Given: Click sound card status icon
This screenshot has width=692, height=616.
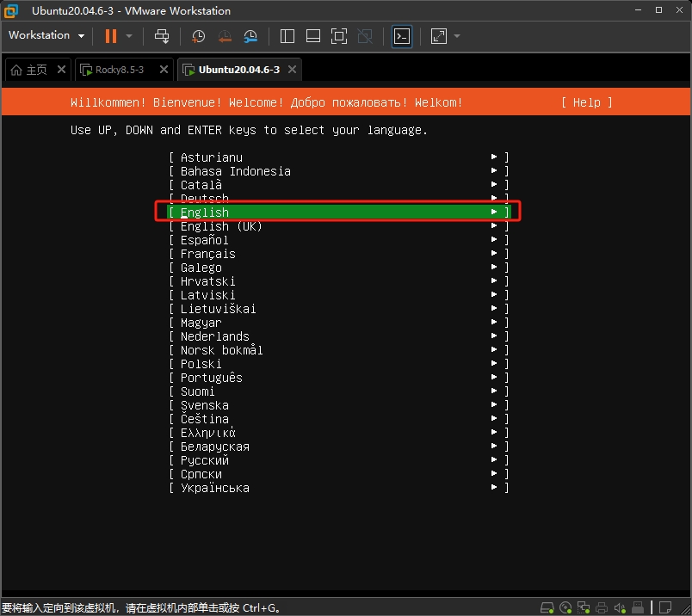Looking at the screenshot, I should pos(620,608).
